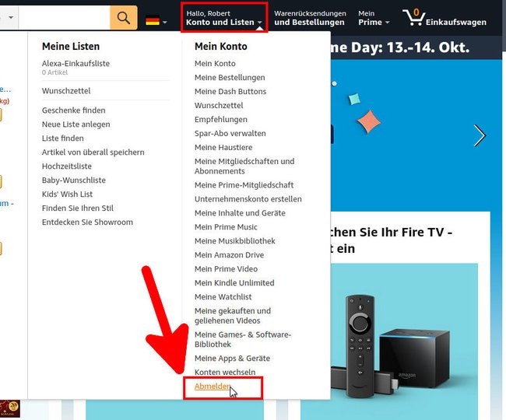Open Meine Inhalte und Geräte
Screen dimensions: 506x420
tap(240, 213)
